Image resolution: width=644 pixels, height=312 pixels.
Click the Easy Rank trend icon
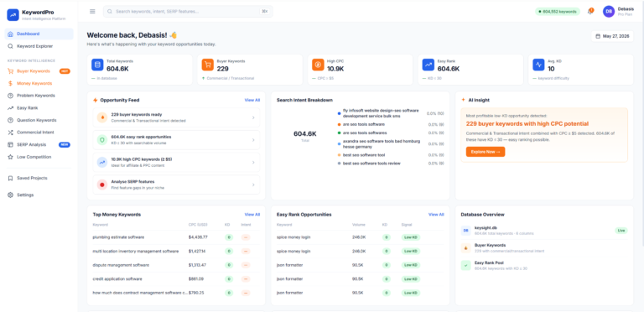click(x=428, y=65)
